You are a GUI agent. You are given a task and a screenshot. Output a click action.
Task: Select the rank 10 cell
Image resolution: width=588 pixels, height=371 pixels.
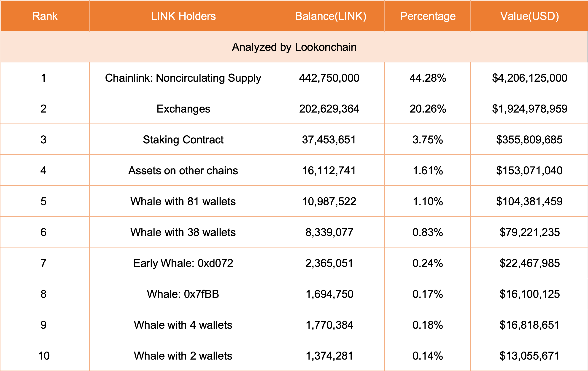tap(44, 356)
